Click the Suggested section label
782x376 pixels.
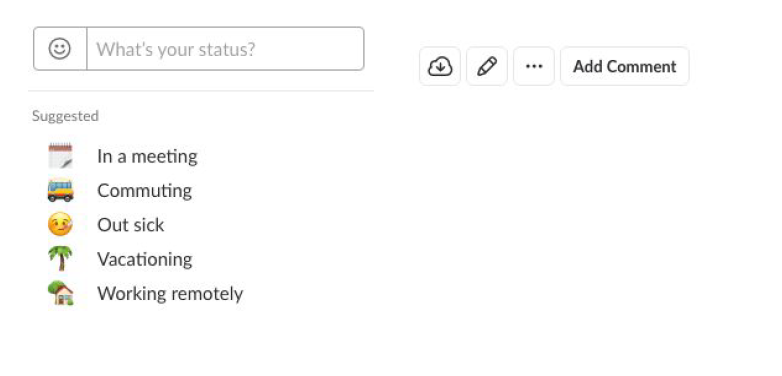pos(65,116)
